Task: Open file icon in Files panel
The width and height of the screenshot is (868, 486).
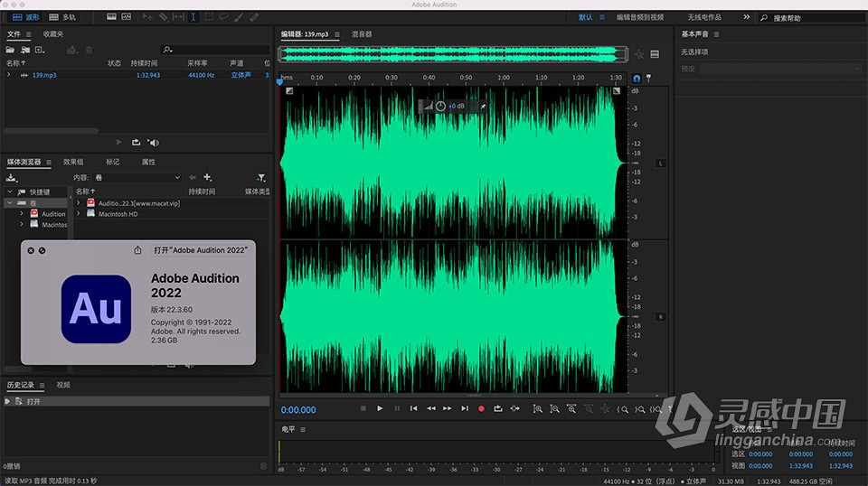Action: click(x=10, y=50)
